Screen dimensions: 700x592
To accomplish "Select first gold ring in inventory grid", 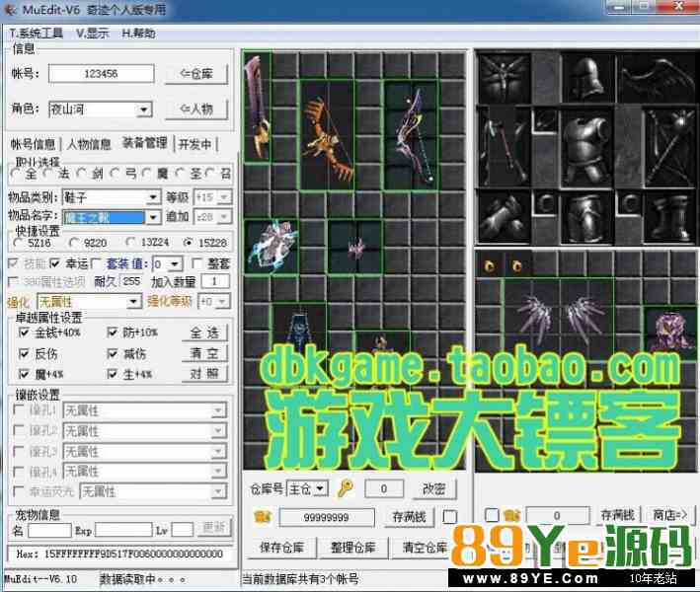I will 490,266.
